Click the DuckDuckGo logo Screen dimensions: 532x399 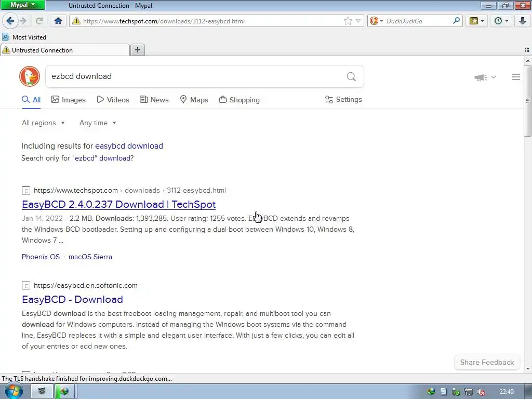30,76
